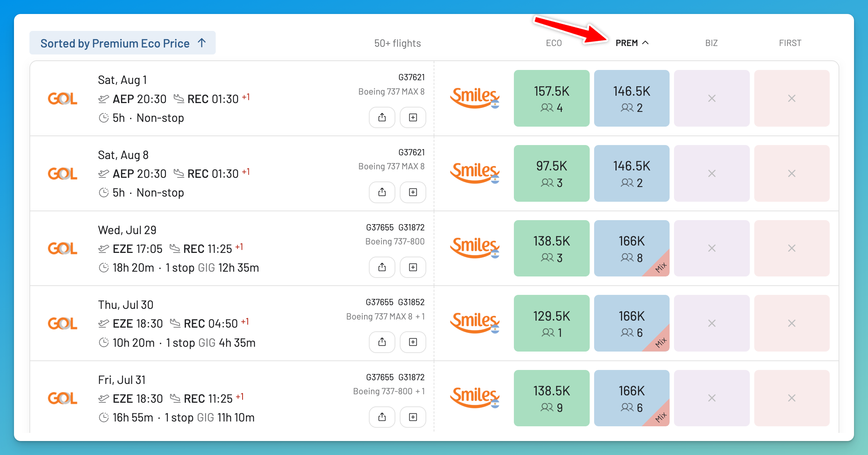Click Smiles logo on Wed, Jul 29 row

click(x=475, y=248)
